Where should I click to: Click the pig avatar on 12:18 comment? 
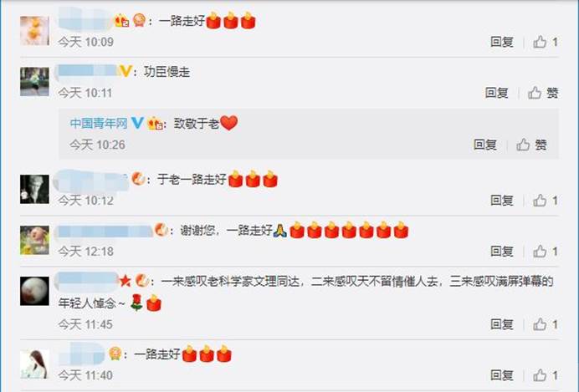coord(34,240)
